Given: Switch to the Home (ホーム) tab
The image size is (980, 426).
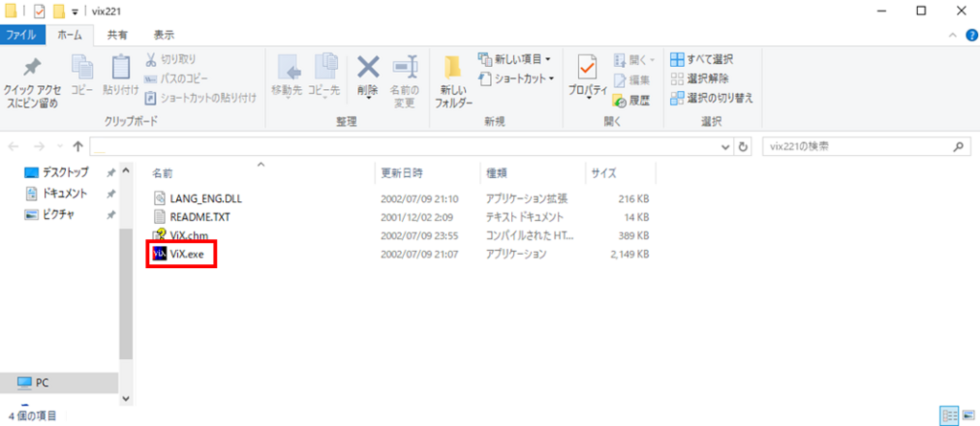Looking at the screenshot, I should (x=69, y=35).
